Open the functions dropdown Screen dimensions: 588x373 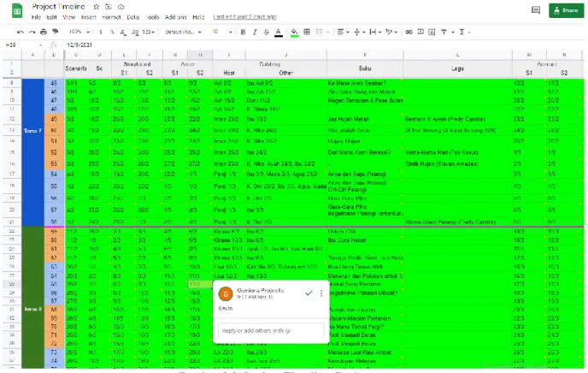coord(465,33)
